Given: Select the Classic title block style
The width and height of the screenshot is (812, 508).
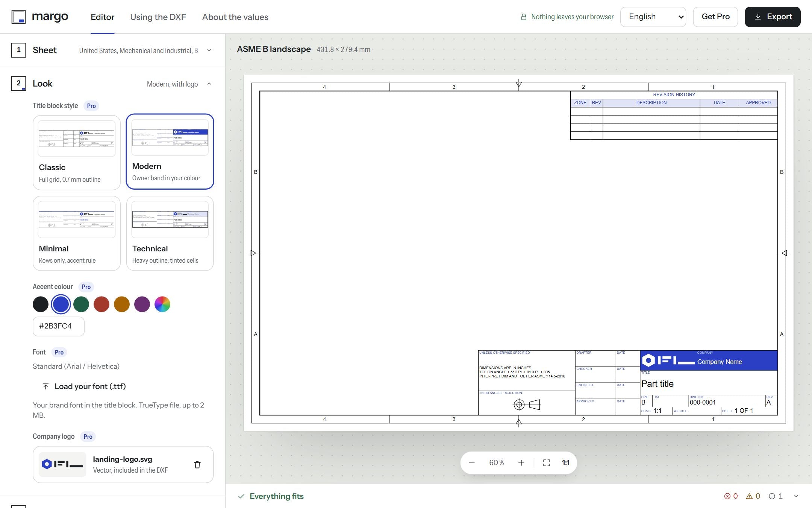Looking at the screenshot, I should (77, 153).
